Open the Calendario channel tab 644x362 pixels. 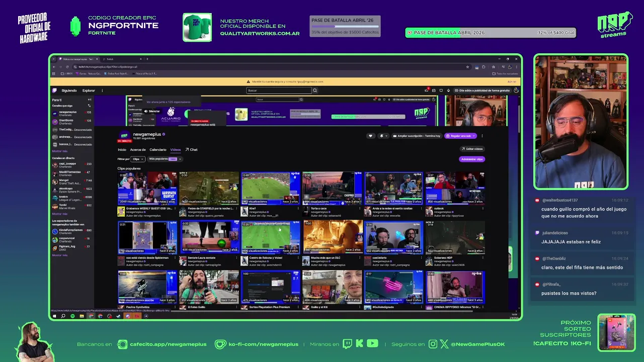(x=158, y=149)
